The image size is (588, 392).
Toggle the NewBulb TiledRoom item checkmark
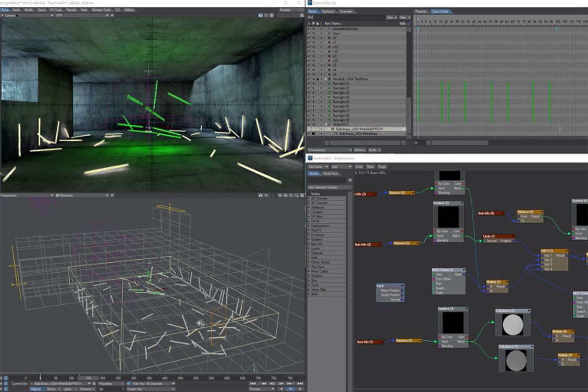click(x=309, y=79)
